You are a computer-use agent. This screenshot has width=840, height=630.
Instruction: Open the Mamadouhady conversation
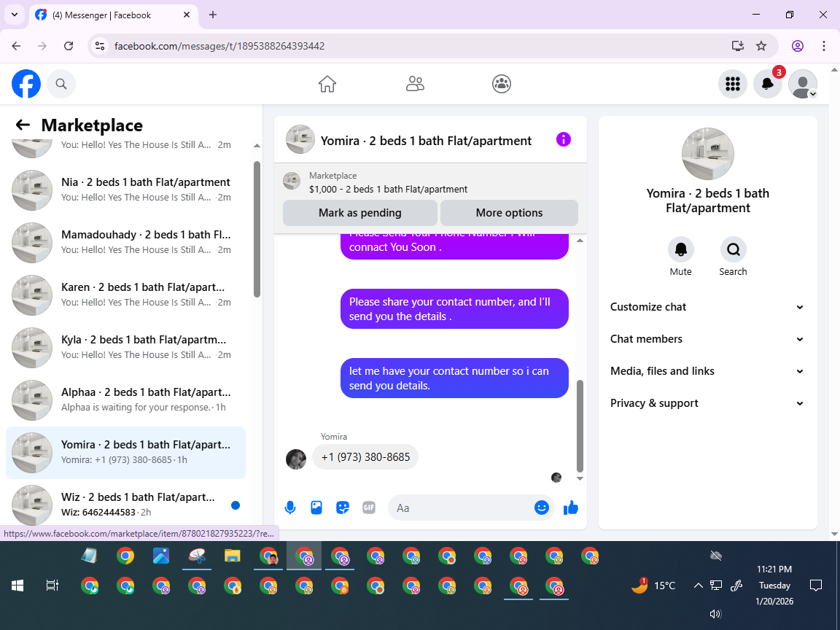126,242
